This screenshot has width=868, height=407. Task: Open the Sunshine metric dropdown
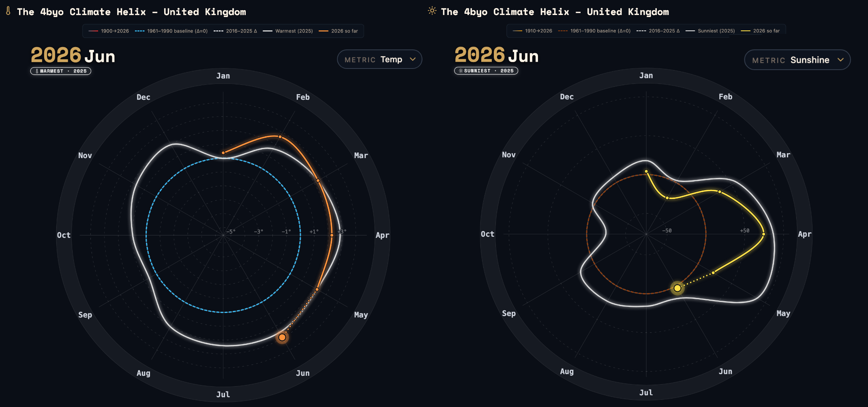tap(797, 60)
